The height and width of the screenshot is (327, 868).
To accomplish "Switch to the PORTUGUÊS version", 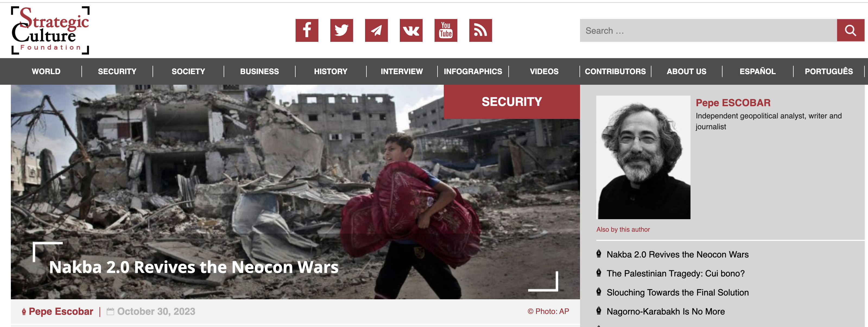I will pos(829,71).
